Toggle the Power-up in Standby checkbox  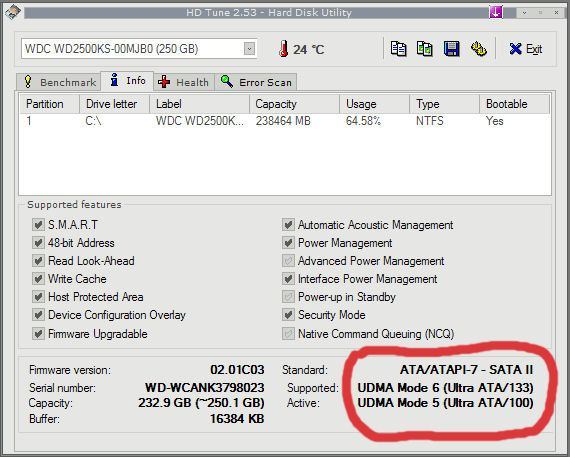[288, 297]
